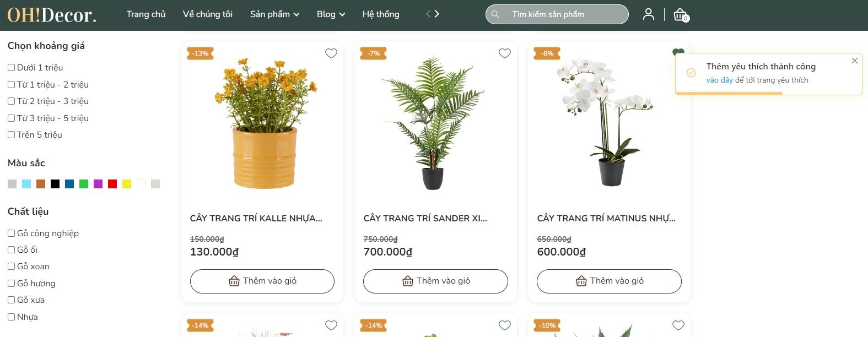Pick the red color swatch filter
868x337 pixels.
pyautogui.click(x=112, y=184)
